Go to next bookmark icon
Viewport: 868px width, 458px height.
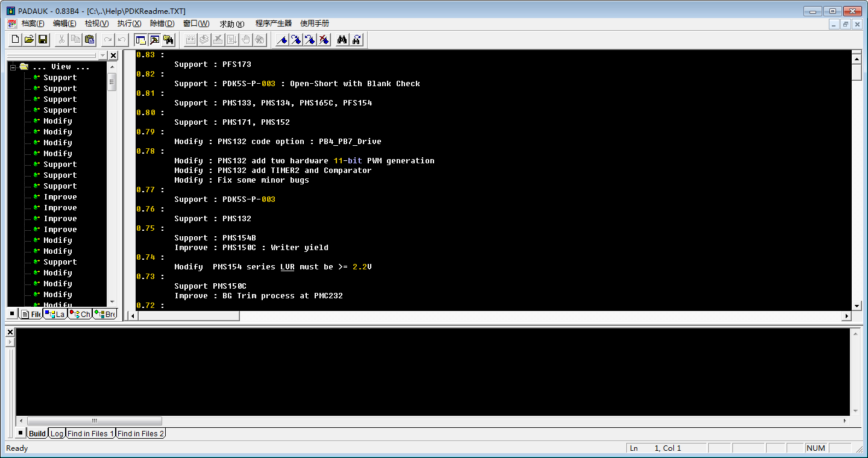tap(296, 39)
